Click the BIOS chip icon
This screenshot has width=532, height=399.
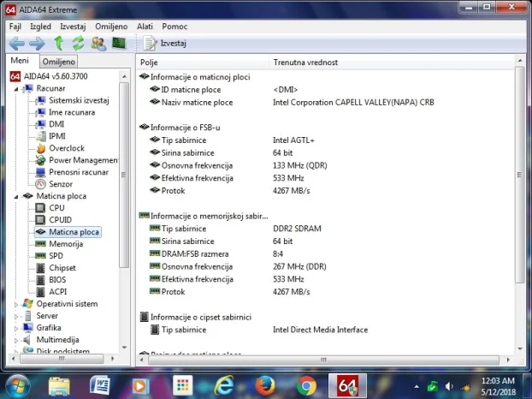click(41, 280)
